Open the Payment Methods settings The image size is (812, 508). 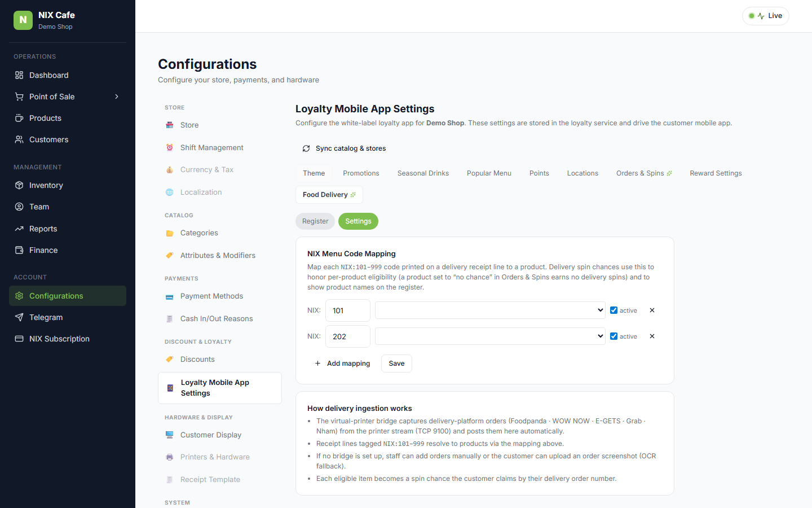220,296
